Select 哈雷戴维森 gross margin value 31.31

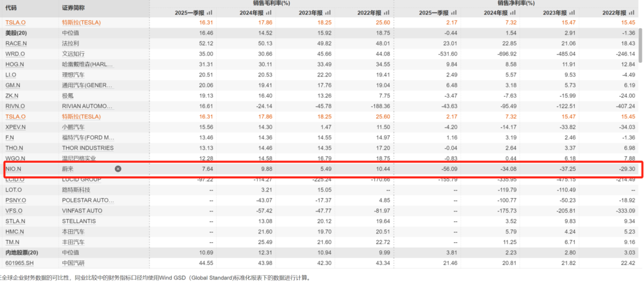205,64
